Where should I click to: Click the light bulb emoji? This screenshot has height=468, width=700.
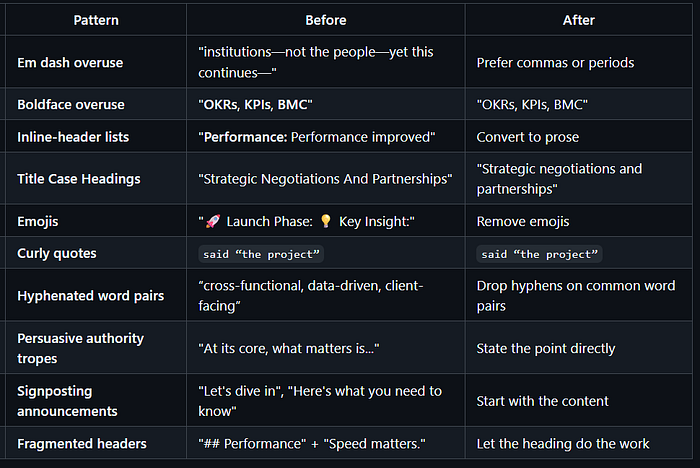(324, 221)
